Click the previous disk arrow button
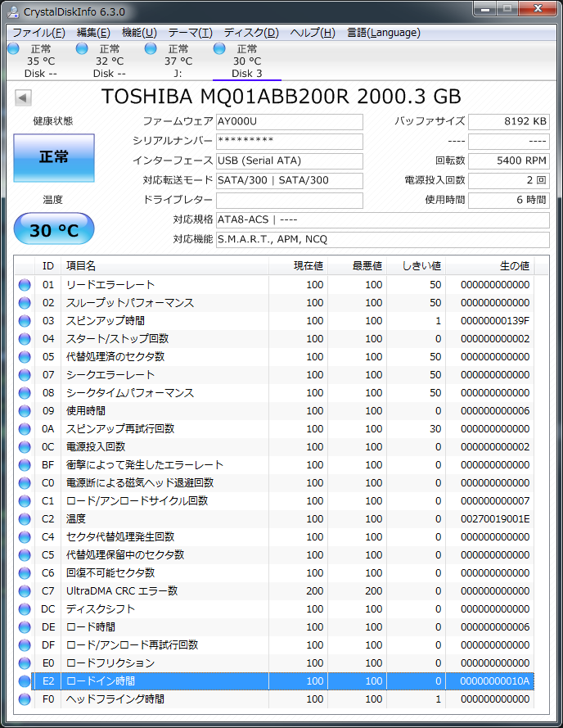 23,97
